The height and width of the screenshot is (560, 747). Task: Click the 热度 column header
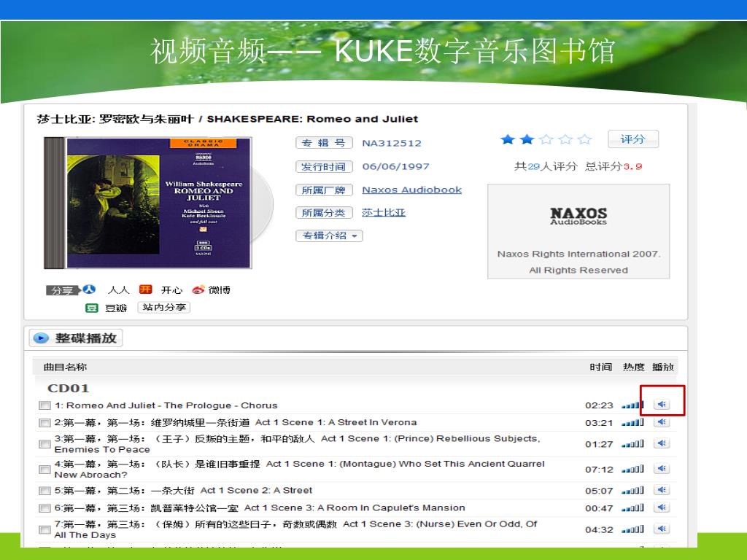tap(634, 367)
